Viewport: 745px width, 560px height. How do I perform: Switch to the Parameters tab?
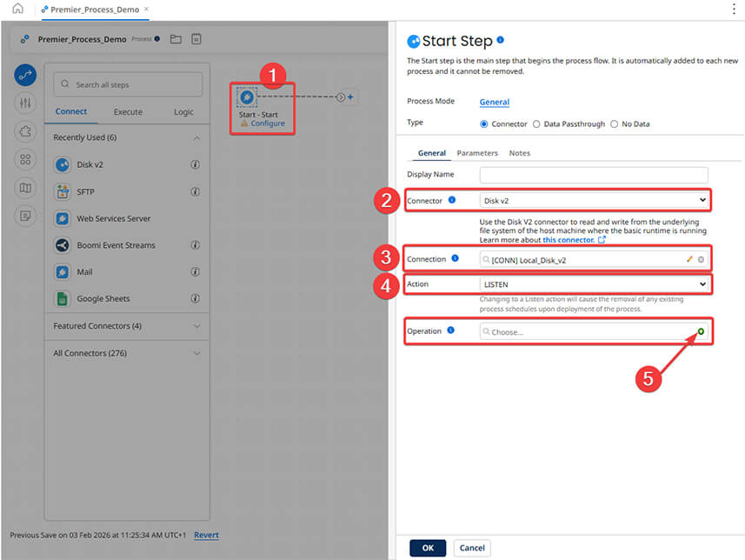point(477,152)
